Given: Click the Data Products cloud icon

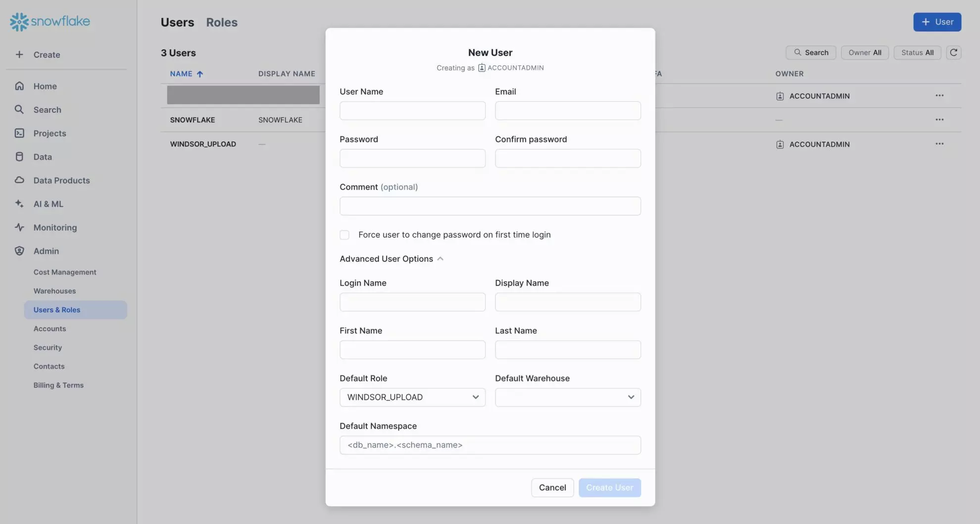Looking at the screenshot, I should pyautogui.click(x=19, y=180).
